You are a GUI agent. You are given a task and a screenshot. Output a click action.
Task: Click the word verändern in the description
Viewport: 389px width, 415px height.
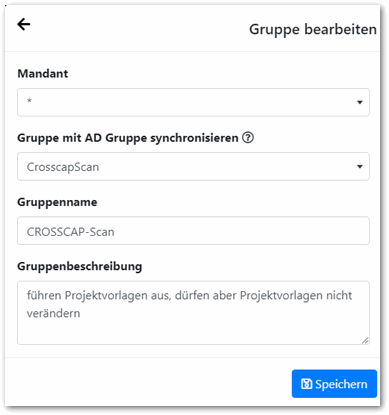click(x=53, y=313)
